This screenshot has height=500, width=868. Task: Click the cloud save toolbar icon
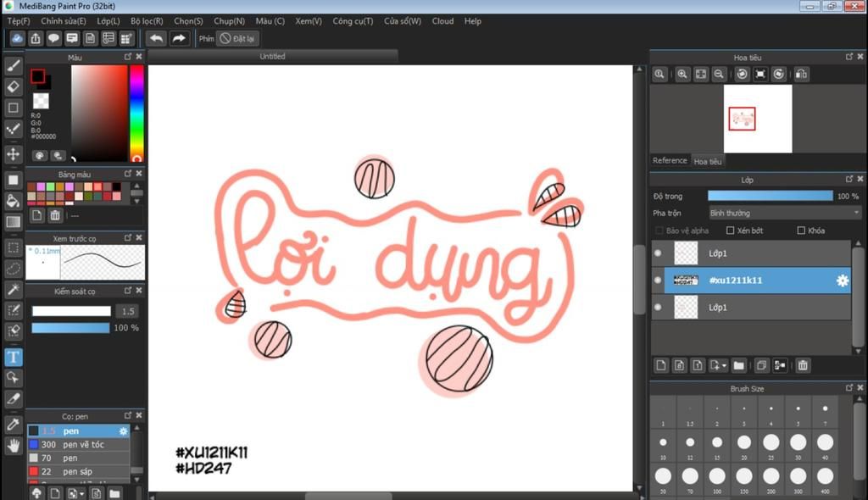pos(17,38)
